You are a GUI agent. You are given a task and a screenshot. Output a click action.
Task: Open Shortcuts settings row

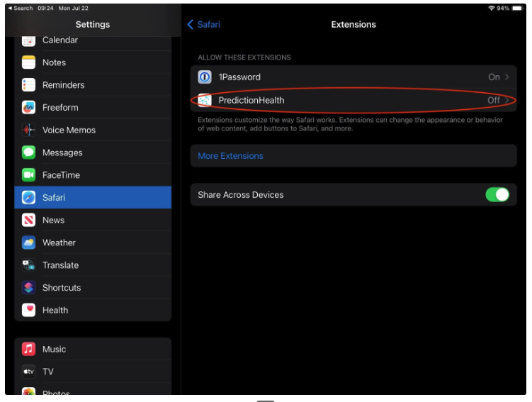93,288
